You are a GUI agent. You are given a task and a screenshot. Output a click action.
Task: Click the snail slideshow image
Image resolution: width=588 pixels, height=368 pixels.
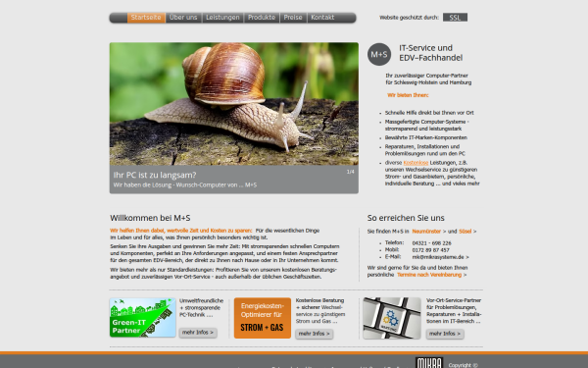point(234,104)
